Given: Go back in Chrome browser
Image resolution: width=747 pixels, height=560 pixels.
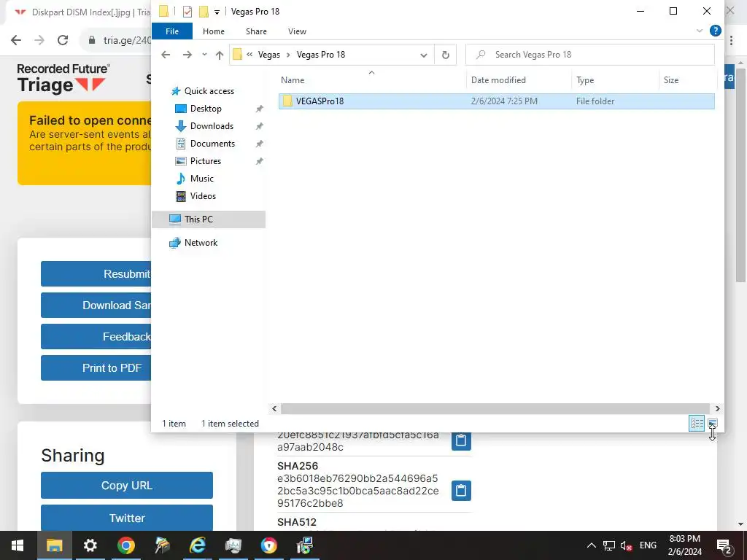Looking at the screenshot, I should (x=16, y=40).
